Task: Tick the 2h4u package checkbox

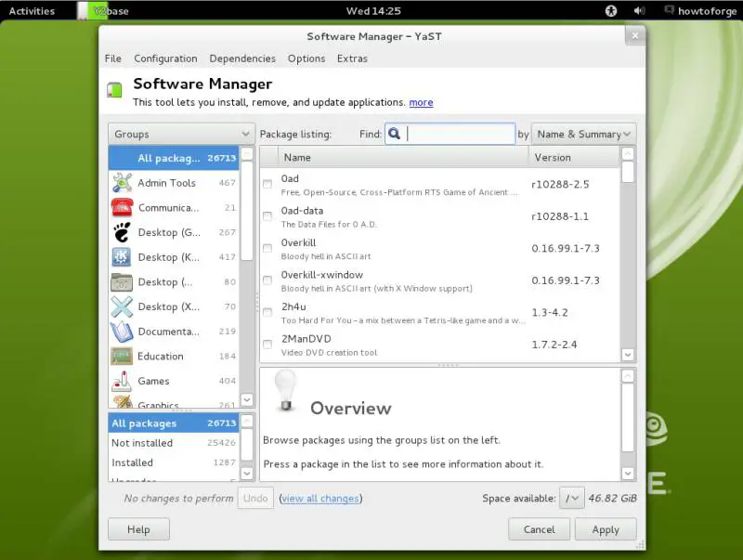Action: tap(267, 312)
